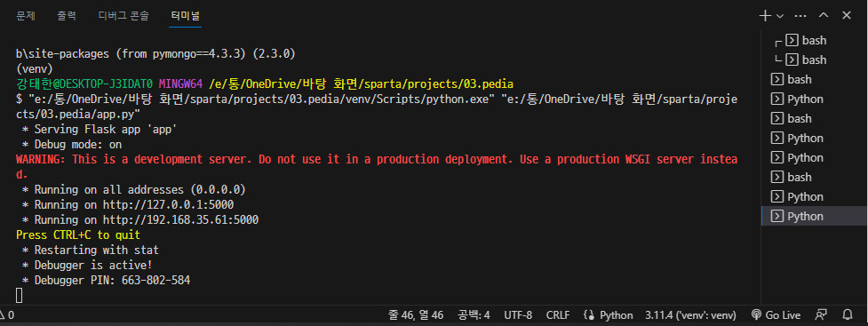Open the 디버그 콘솔 tab
This screenshot has height=326, width=868.
[x=123, y=16]
